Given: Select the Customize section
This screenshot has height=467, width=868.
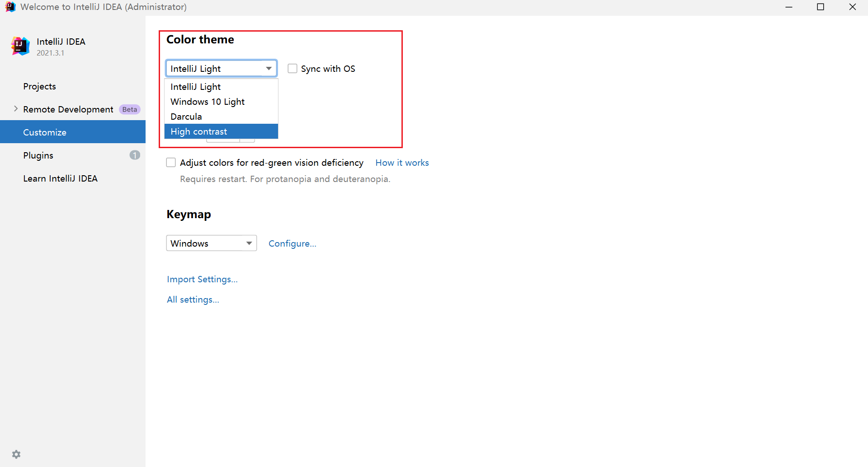Looking at the screenshot, I should pyautogui.click(x=73, y=132).
